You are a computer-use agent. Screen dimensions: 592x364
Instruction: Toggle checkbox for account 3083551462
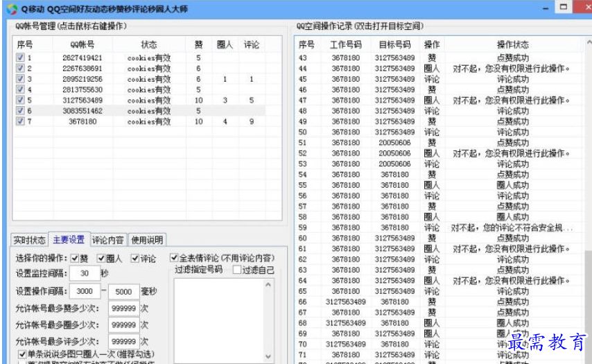[20, 110]
